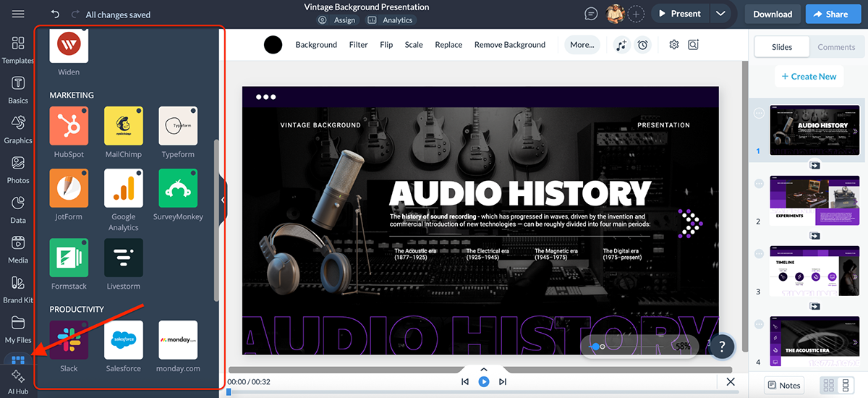Switch to the Comments tab
The width and height of the screenshot is (868, 398).
pos(836,47)
